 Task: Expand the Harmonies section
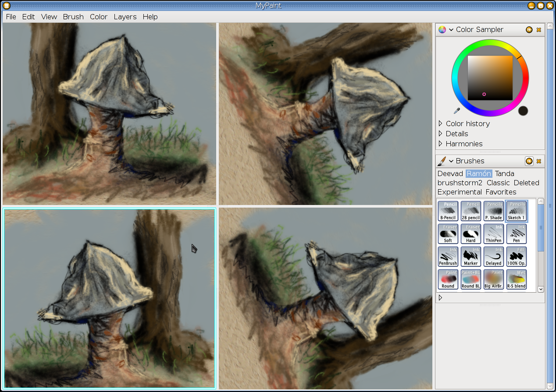click(x=440, y=144)
